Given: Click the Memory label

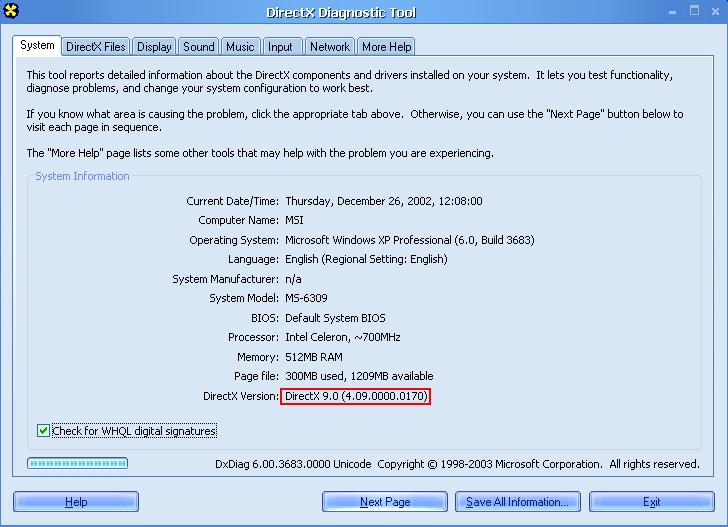Looking at the screenshot, I should (258, 357).
